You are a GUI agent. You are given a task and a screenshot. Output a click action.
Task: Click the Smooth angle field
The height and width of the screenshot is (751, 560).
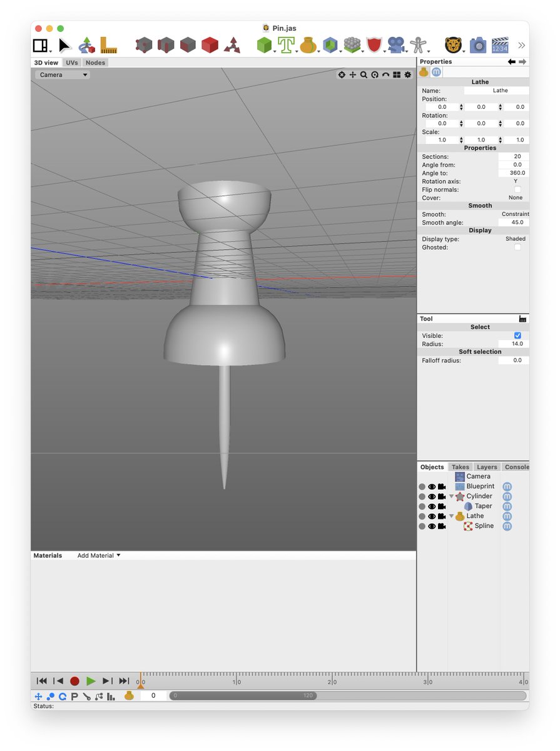point(514,222)
